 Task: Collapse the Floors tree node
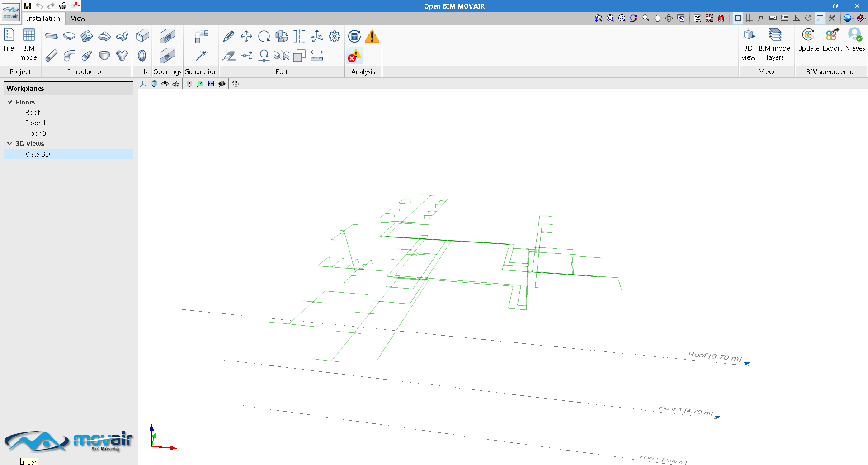[x=9, y=102]
